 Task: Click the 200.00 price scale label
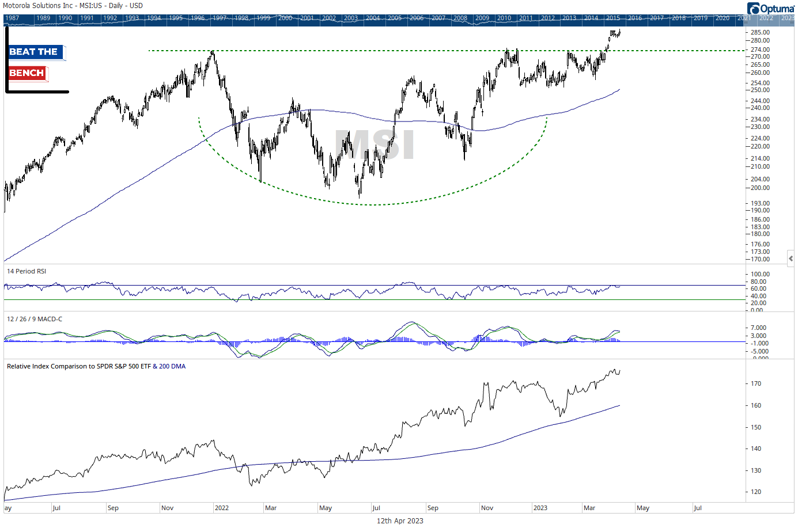pos(760,188)
